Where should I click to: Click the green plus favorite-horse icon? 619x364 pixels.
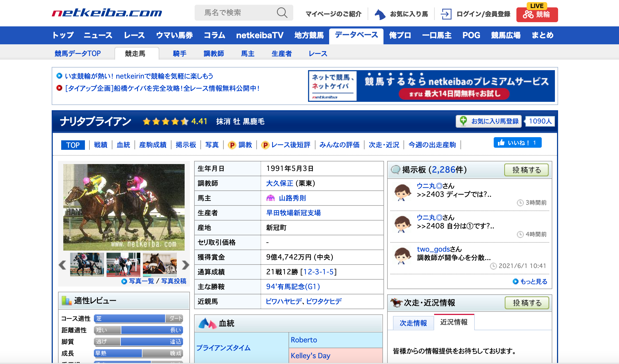pyautogui.click(x=463, y=121)
